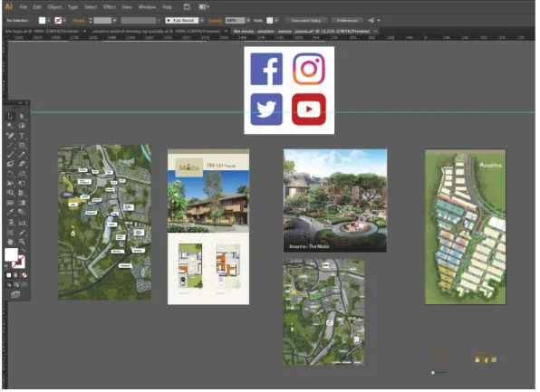540x392 pixels.
Task: Swap fill and stroke colors
Action: tap(23, 250)
